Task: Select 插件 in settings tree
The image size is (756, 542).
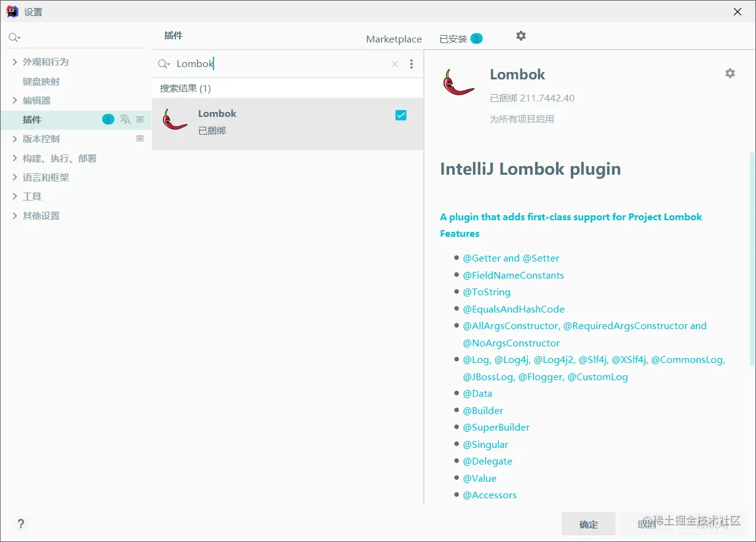Action: pos(32,119)
